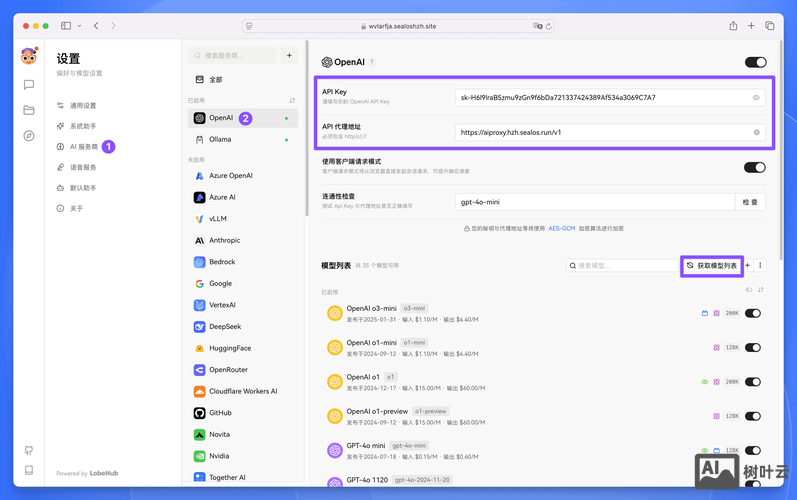This screenshot has height=500, width=797.
Task: Toggle Safari sidebar button
Action: 66,26
